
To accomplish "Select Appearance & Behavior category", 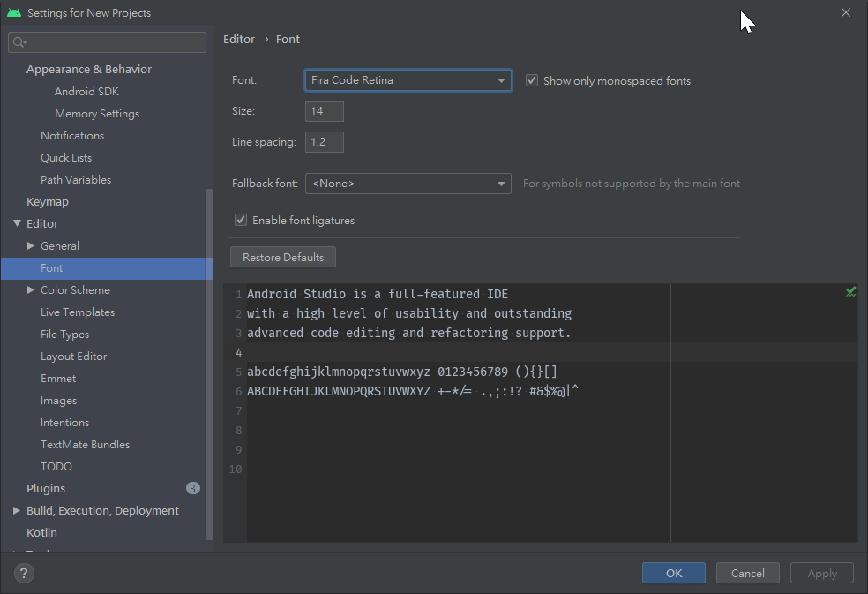I will point(89,69).
